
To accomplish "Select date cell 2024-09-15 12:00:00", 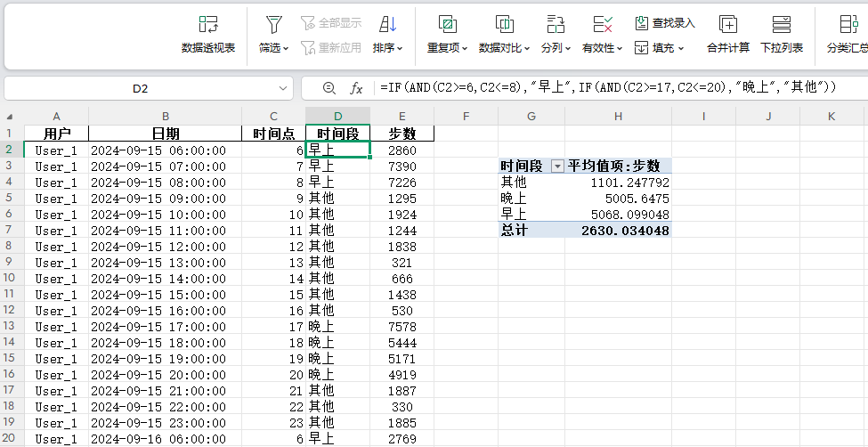I will coord(165,247).
